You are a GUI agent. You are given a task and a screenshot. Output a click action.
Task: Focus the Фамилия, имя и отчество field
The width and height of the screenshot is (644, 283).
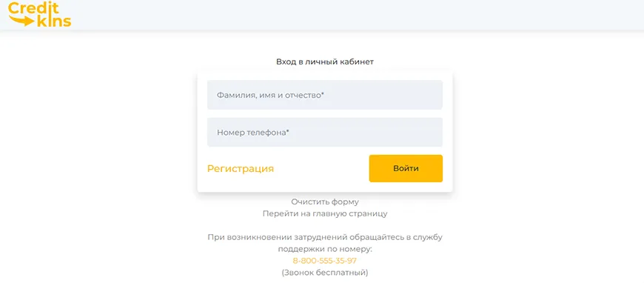click(x=324, y=95)
